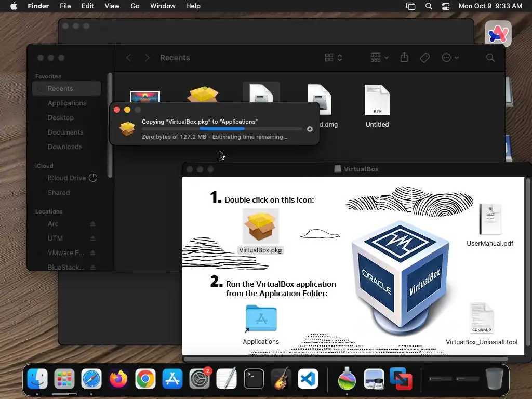Image resolution: width=532 pixels, height=399 pixels.
Task: Eject the Arc volume in sidebar
Action: (x=92, y=224)
